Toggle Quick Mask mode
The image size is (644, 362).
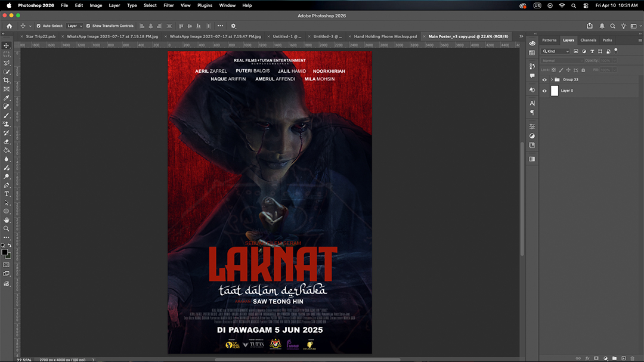6,265
